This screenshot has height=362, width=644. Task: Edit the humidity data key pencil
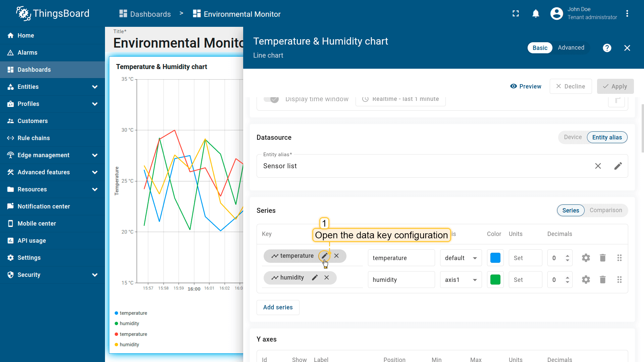[x=315, y=278]
